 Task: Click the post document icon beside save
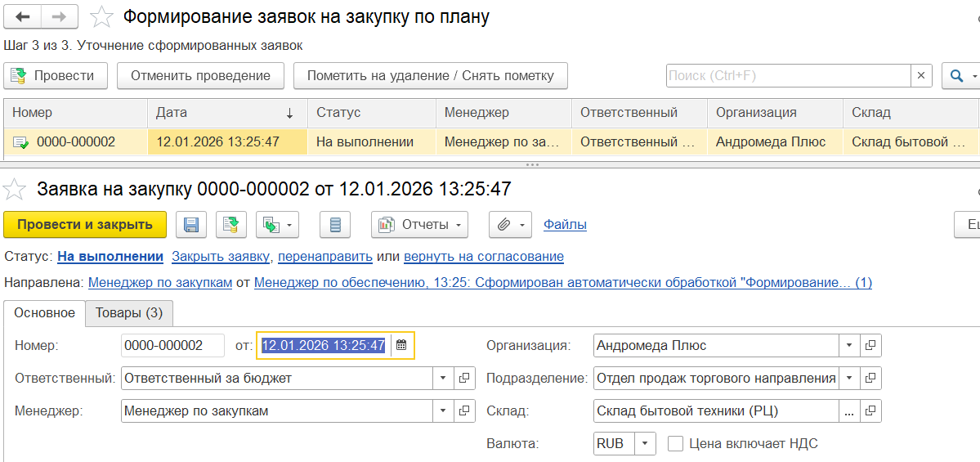(231, 224)
